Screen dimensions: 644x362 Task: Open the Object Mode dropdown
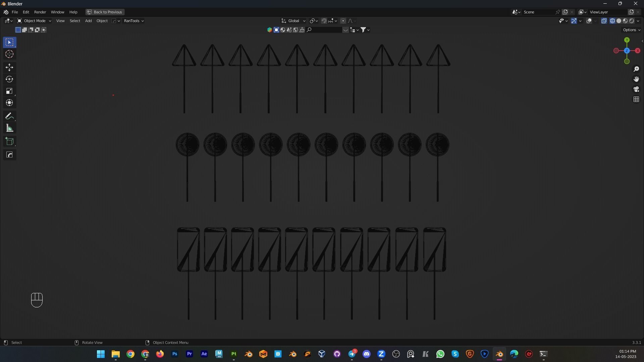[x=34, y=21]
